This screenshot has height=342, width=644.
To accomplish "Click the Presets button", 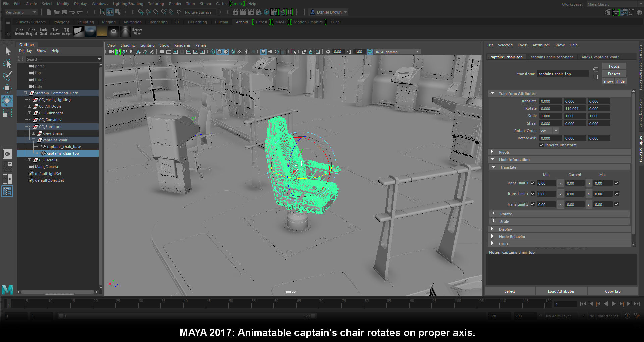I will pos(614,74).
